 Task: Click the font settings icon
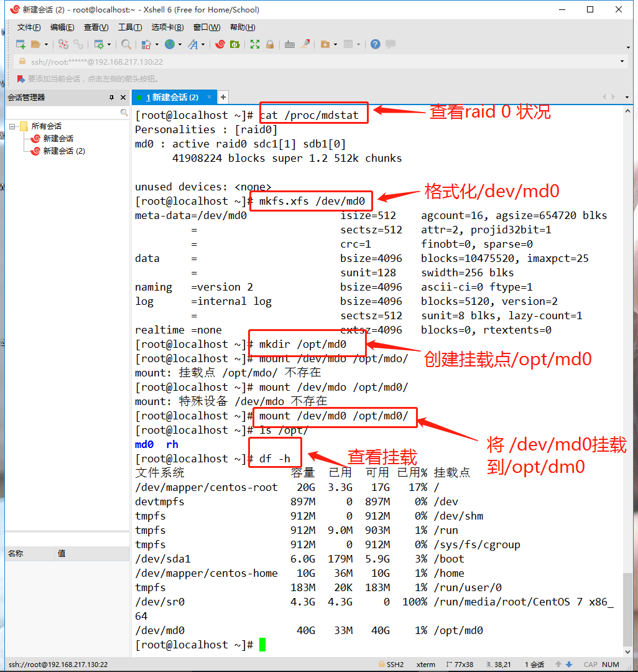(x=193, y=44)
